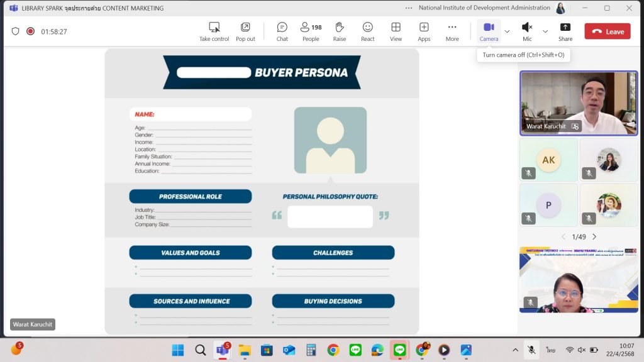The height and width of the screenshot is (362, 644).
Task: Expand camera options dropdown arrow
Action: (x=507, y=31)
